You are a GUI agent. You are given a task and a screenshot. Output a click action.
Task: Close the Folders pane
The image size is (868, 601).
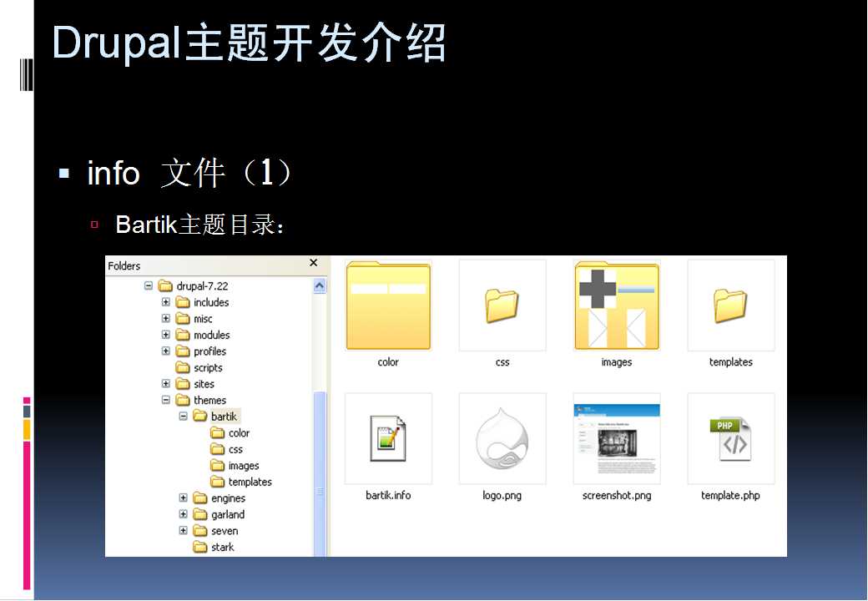click(x=313, y=263)
